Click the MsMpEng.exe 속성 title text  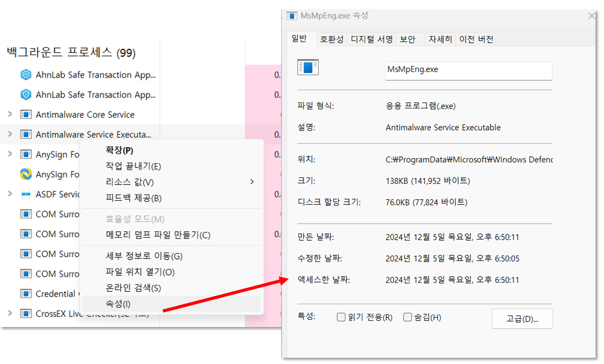334,16
